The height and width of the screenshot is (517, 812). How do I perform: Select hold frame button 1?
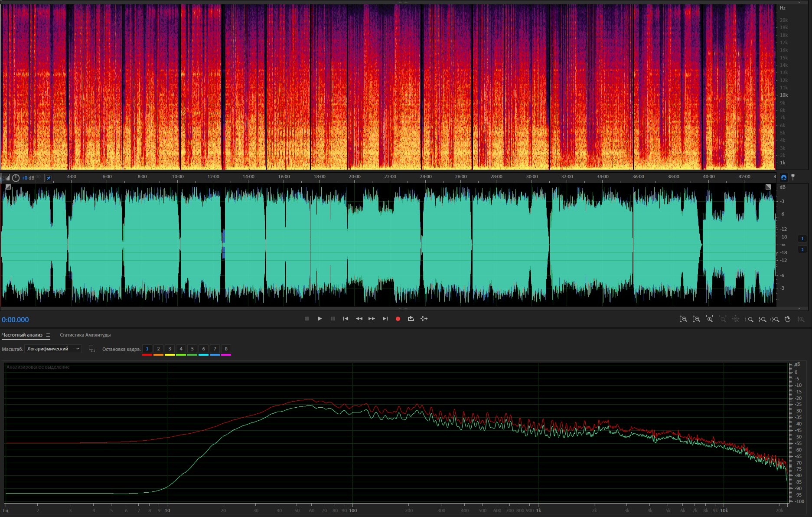coord(147,349)
